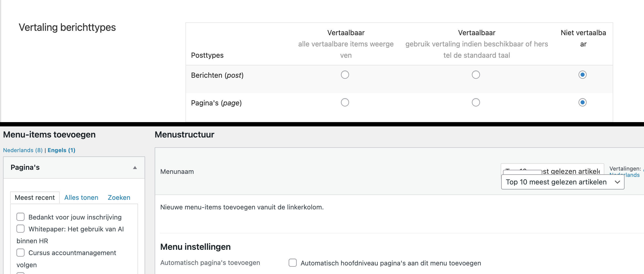Filter by Engels (1) language link
Screen dimensions: 644x274
61,150
